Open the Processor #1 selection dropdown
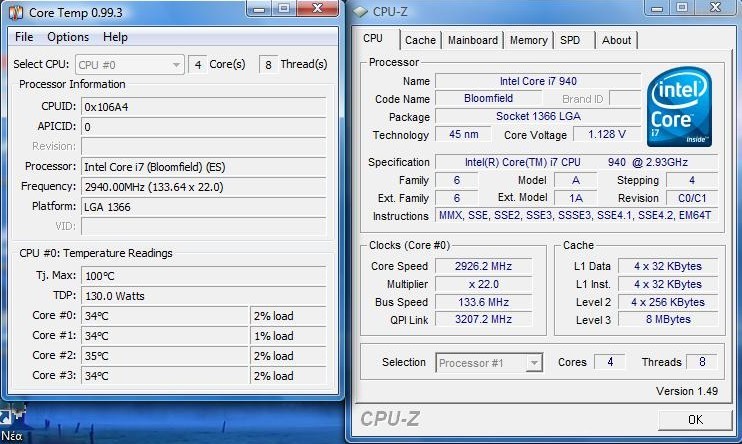 [x=489, y=363]
